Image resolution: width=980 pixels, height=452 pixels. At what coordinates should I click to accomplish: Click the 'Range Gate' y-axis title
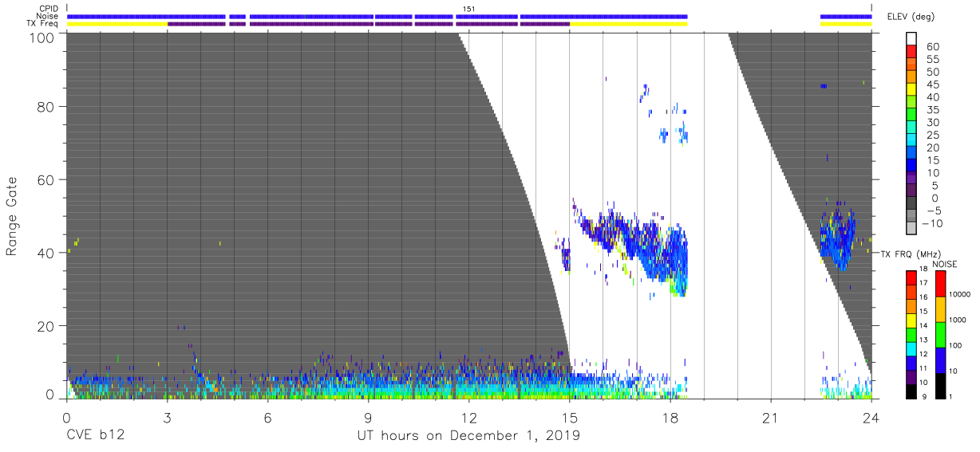point(12,216)
